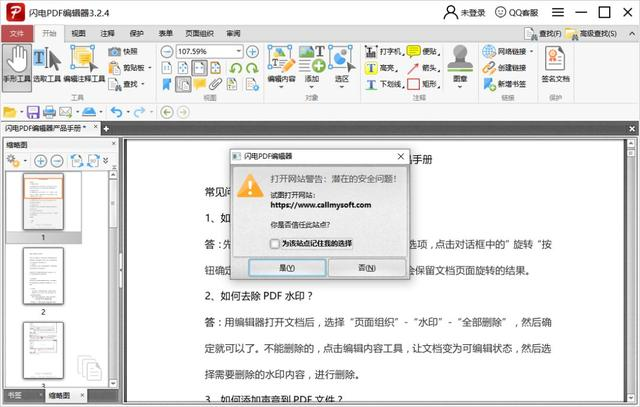The height and width of the screenshot is (407, 640).
Task: Show bookmarks pane via blue bookmark icon
Action: [167, 85]
